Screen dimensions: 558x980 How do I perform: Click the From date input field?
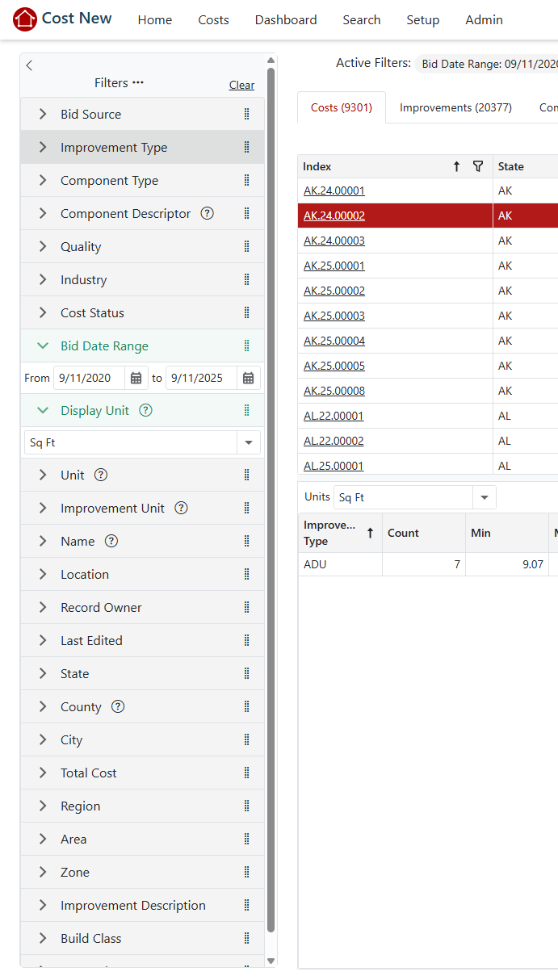pos(89,378)
